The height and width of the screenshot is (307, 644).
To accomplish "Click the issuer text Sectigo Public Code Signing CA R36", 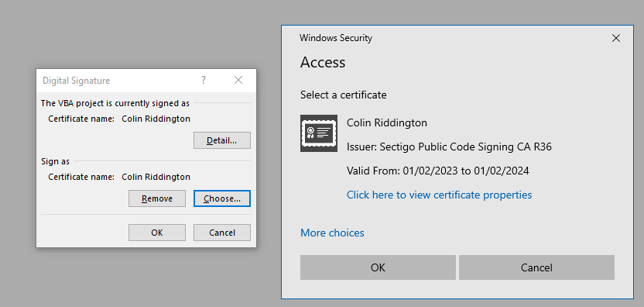I will [x=449, y=147].
